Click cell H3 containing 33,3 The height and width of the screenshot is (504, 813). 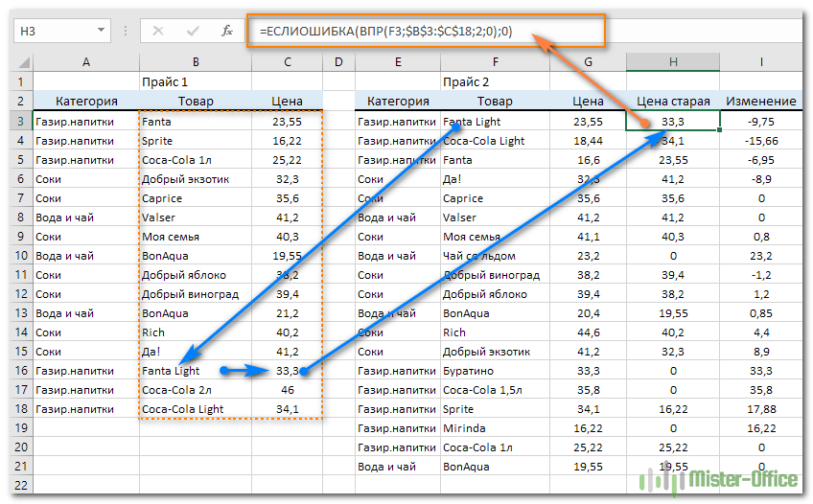673,122
